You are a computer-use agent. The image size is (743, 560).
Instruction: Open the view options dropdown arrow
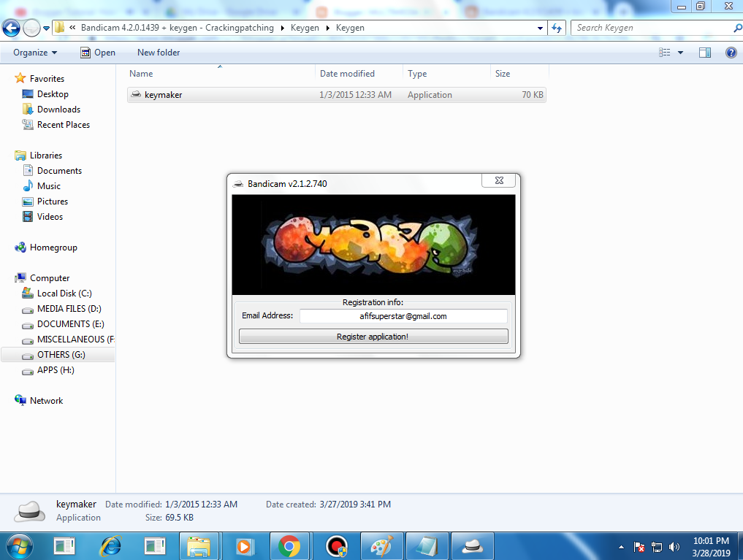pyautogui.click(x=680, y=53)
